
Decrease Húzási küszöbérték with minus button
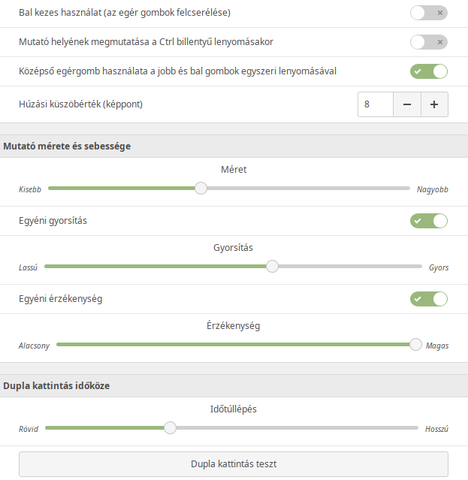pyautogui.click(x=407, y=104)
